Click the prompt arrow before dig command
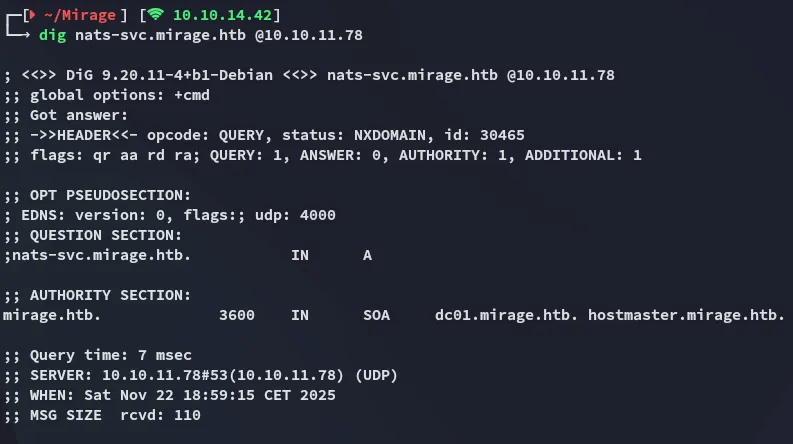The height and width of the screenshot is (444, 793). click(18, 35)
